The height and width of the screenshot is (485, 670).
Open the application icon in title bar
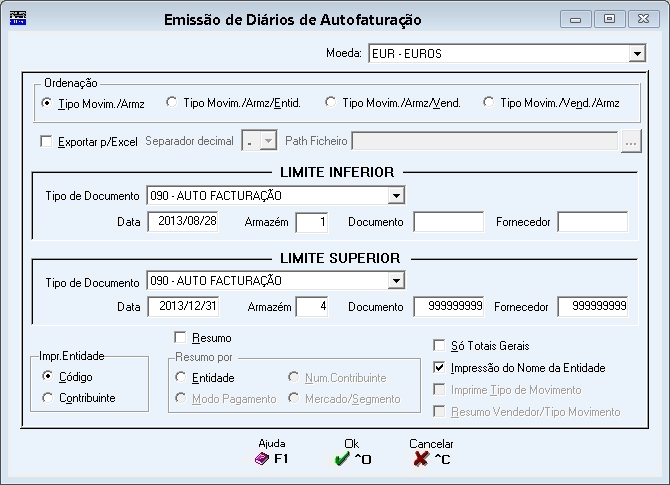click(x=18, y=19)
